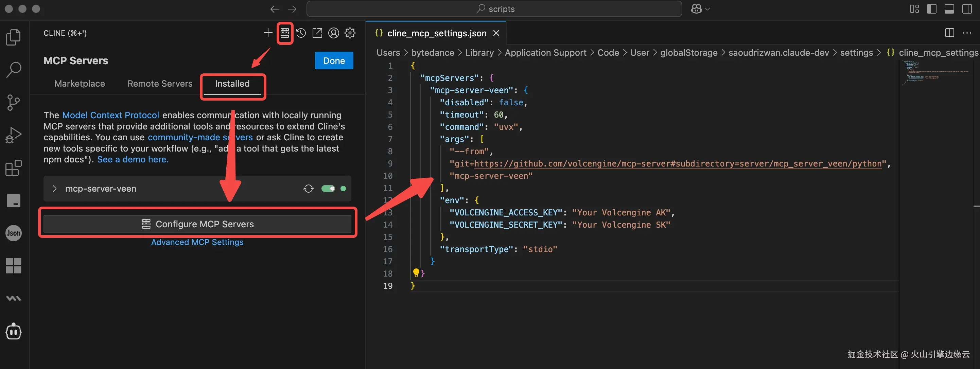The height and width of the screenshot is (369, 980).
Task: Switch to the Remote Servers tab
Action: pyautogui.click(x=160, y=84)
